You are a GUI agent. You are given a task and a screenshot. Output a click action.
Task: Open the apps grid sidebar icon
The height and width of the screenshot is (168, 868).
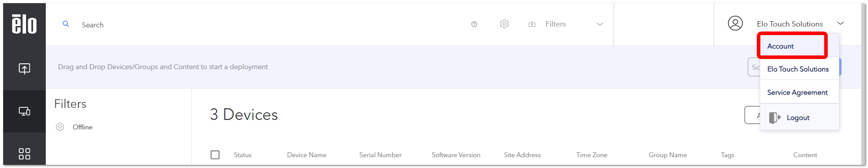[x=24, y=154]
